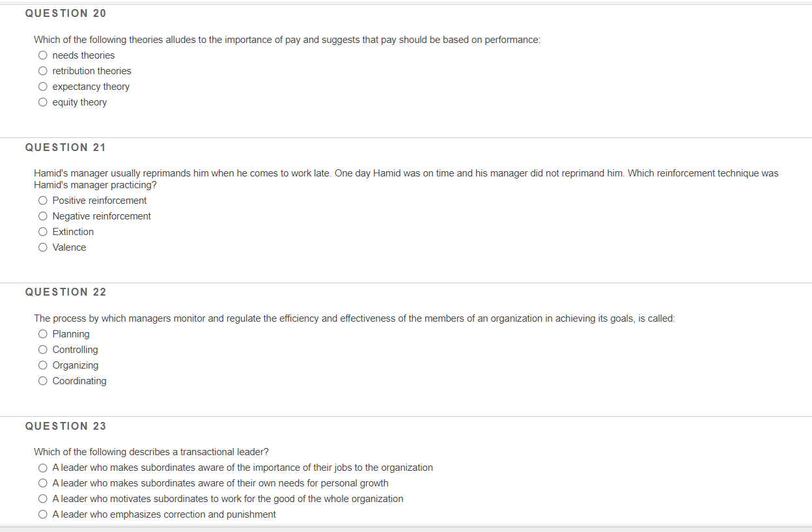Screen dimensions: 812x532
Task: Choose 'Controlling' as the answer
Action: tap(42, 349)
